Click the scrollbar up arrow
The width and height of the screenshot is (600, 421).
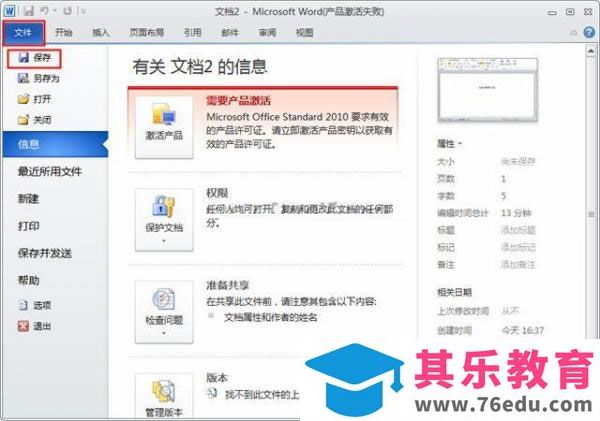coord(591,51)
